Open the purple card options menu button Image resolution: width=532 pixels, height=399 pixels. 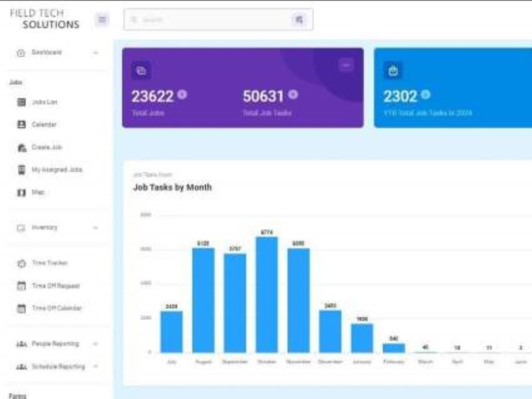click(346, 65)
